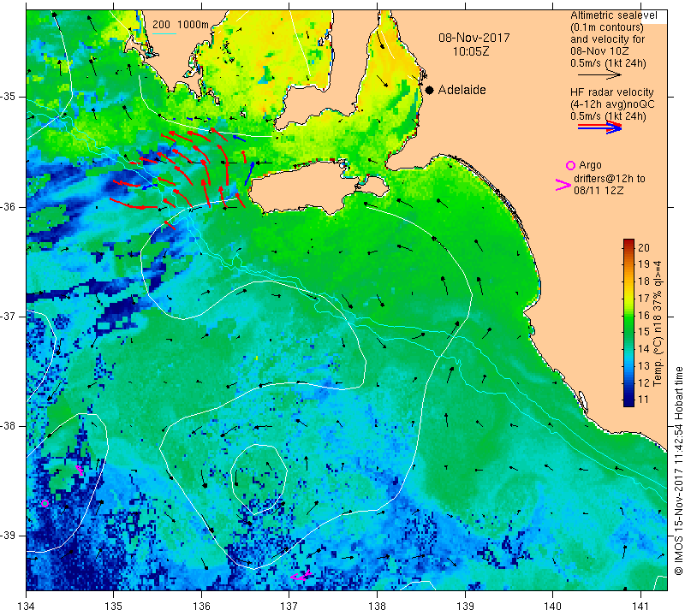This screenshot has height=616, width=685.
Task: Click the red-blue HF radar legend arrow
Action: coord(600,127)
